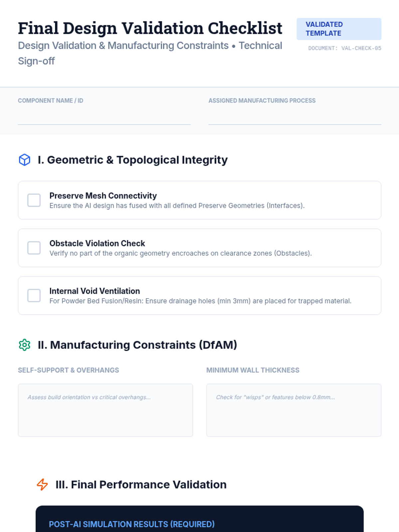This screenshot has width=399, height=532.
Task: Click the cube icon beside Geometric Integrity heading
Action: click(25, 160)
